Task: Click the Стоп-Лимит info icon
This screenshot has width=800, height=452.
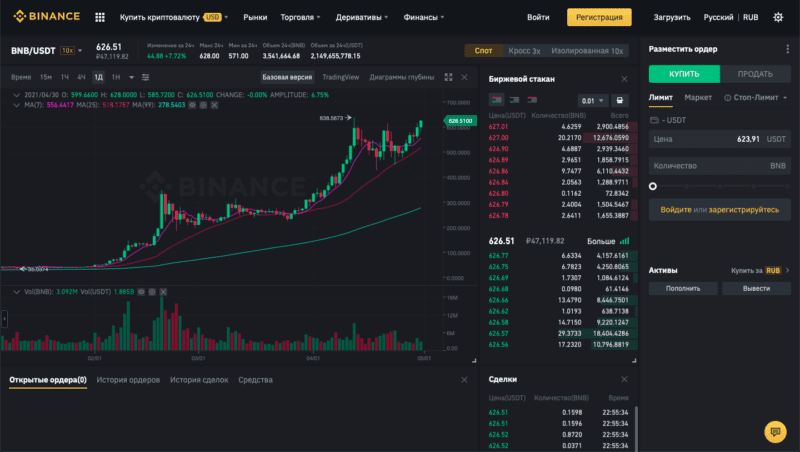Action: 728,97
